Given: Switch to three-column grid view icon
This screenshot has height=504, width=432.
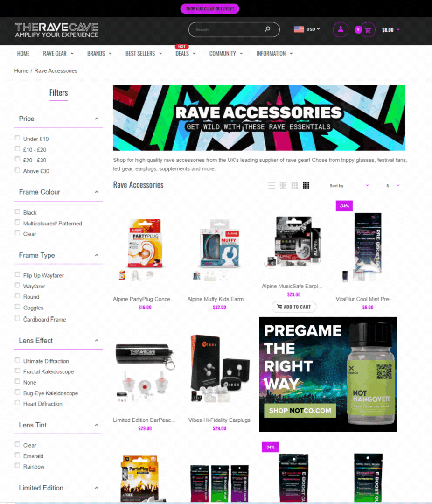Looking at the screenshot, I should coord(294,185).
